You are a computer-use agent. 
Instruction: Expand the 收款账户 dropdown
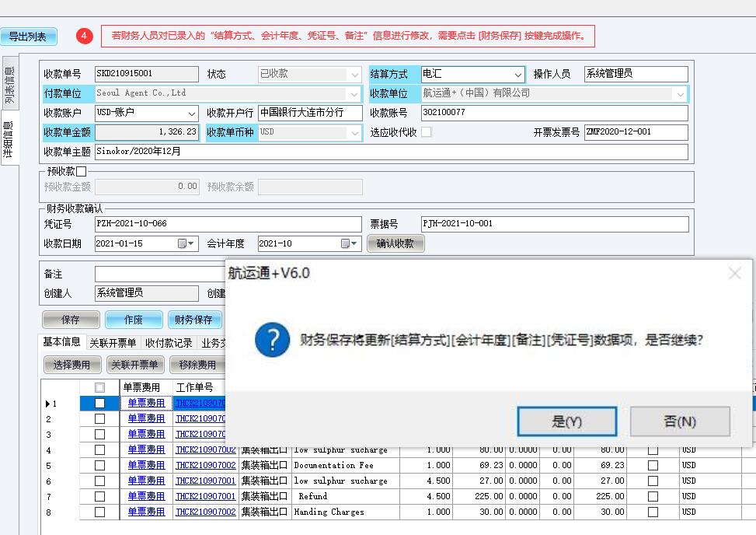tap(192, 114)
